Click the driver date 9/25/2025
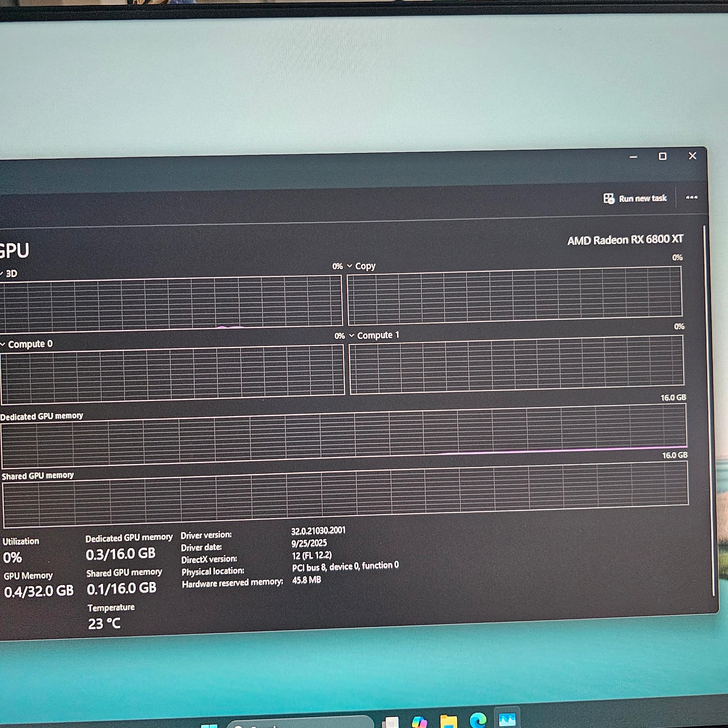 (309, 543)
